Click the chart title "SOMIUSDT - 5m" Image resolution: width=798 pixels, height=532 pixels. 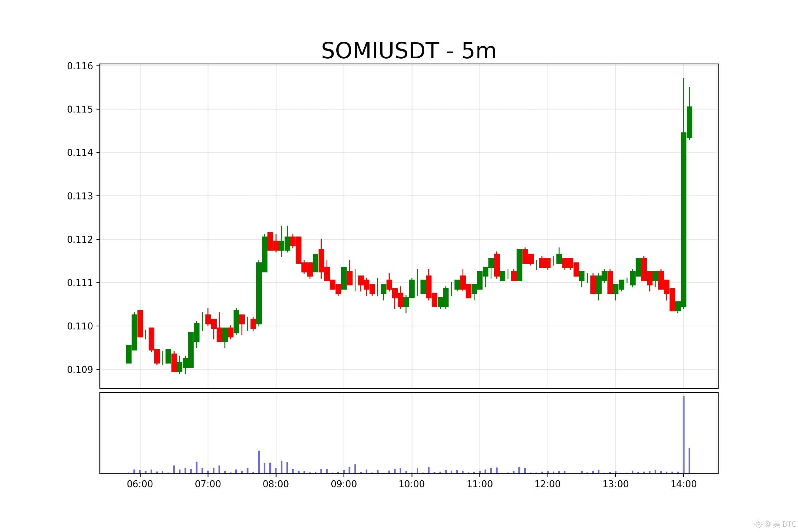click(x=408, y=51)
